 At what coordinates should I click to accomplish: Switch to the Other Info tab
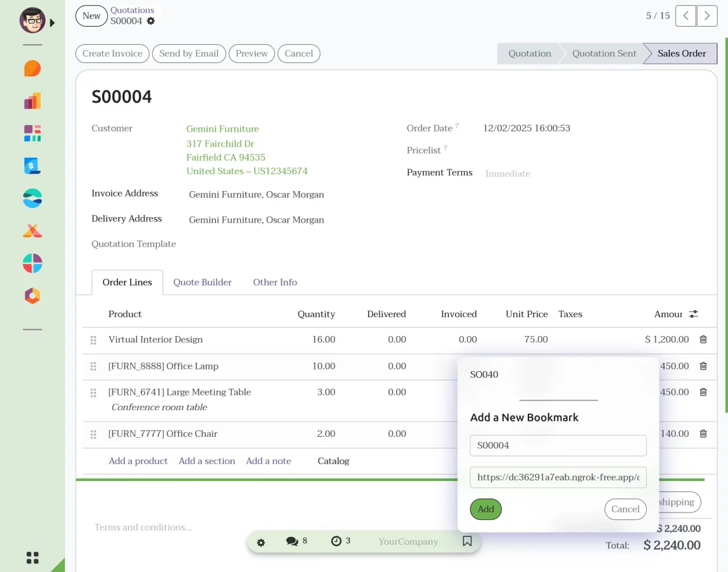pyautogui.click(x=275, y=282)
